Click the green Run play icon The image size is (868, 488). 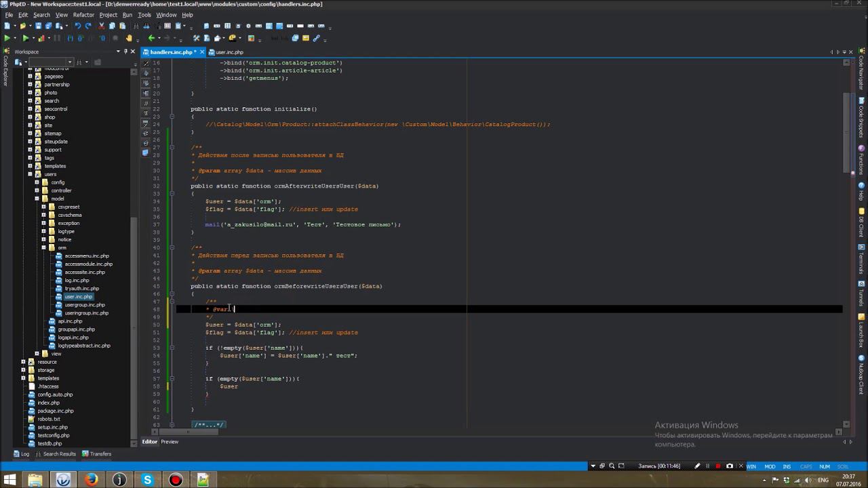point(7,38)
